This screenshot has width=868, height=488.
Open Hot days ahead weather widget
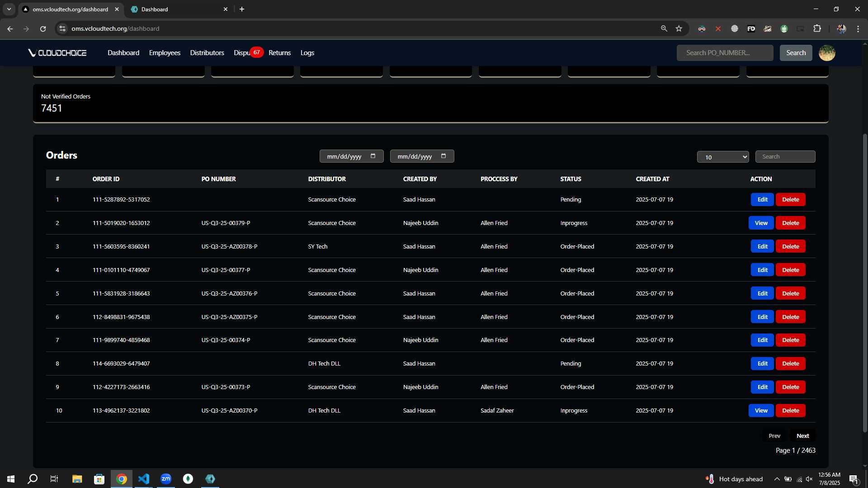point(734,479)
